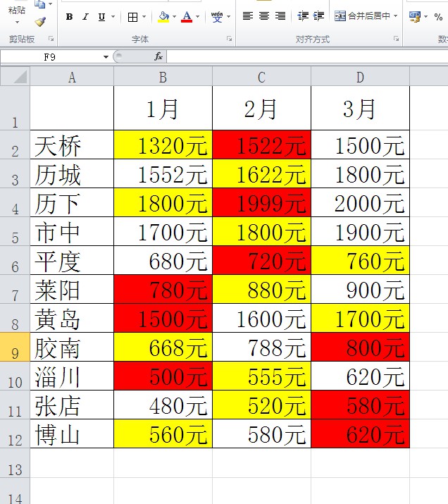Screen dimensions: 448x504
Task: Open the accounting format dropdown arrow
Action: tap(426, 17)
